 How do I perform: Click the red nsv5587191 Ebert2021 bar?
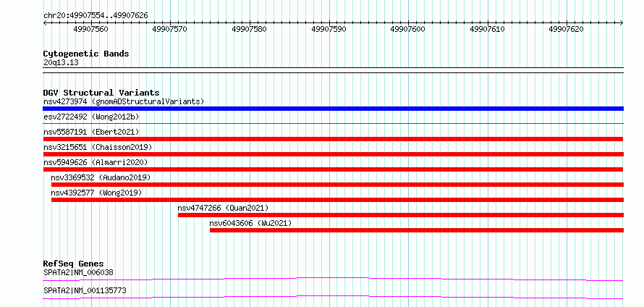(x=333, y=139)
